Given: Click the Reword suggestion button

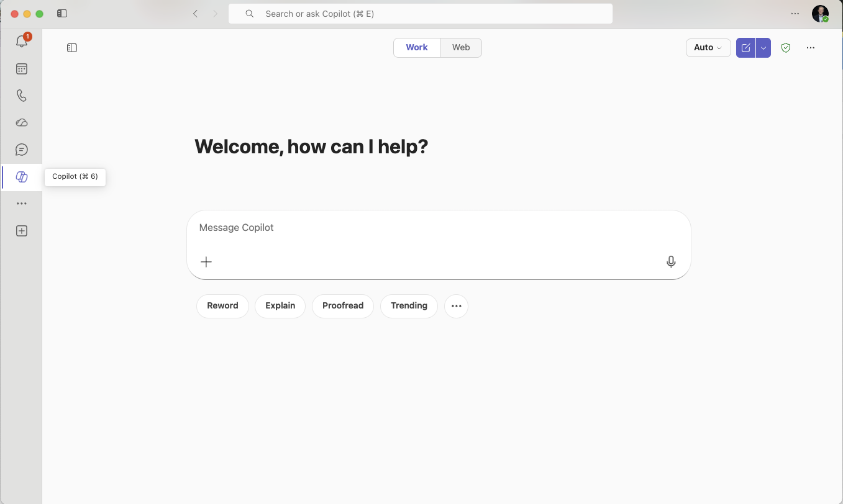Looking at the screenshot, I should pyautogui.click(x=222, y=306).
